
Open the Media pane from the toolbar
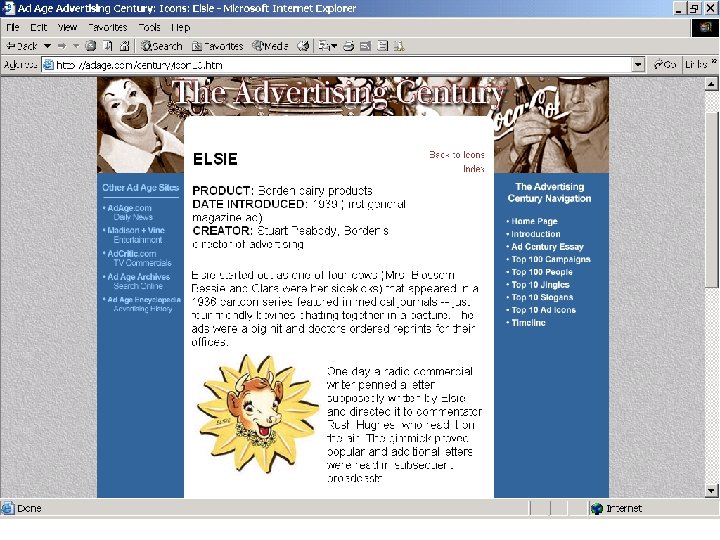tap(270, 46)
